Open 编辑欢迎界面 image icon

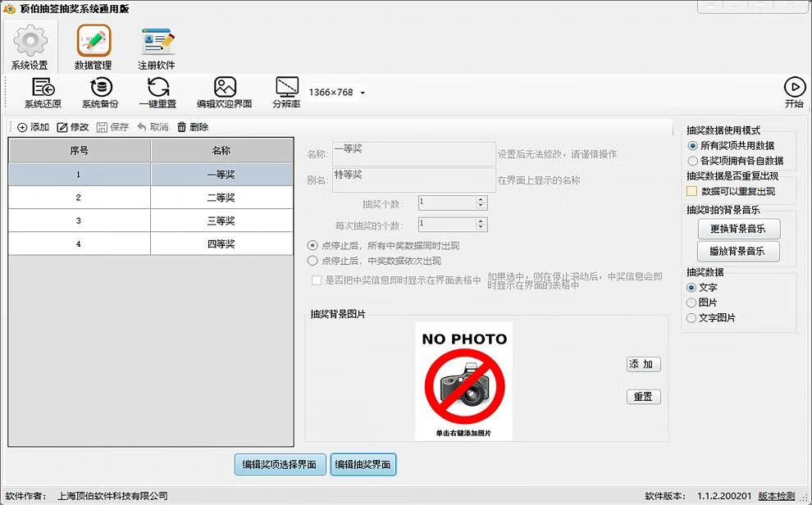(x=225, y=88)
